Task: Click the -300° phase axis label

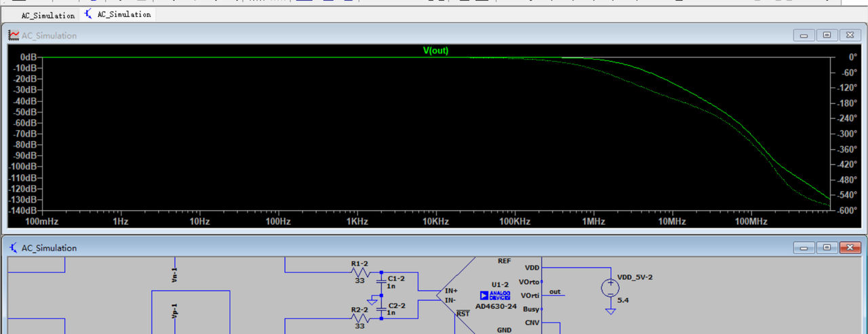Action: pyautogui.click(x=848, y=133)
